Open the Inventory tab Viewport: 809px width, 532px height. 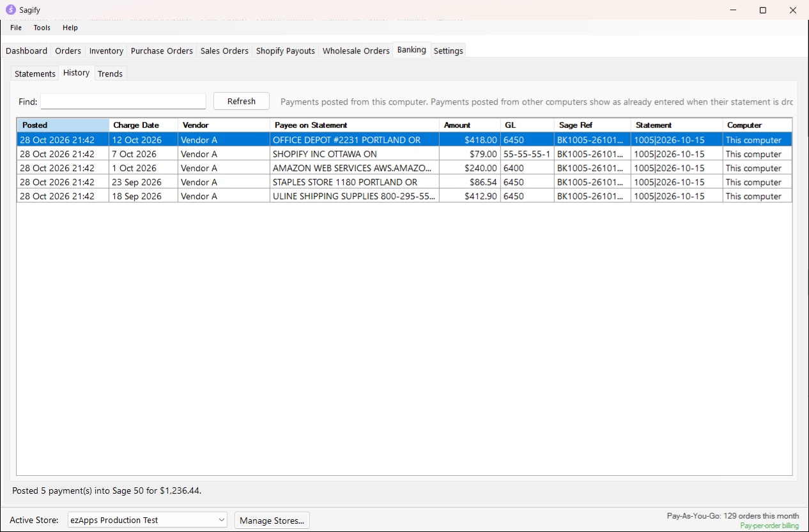tap(106, 50)
